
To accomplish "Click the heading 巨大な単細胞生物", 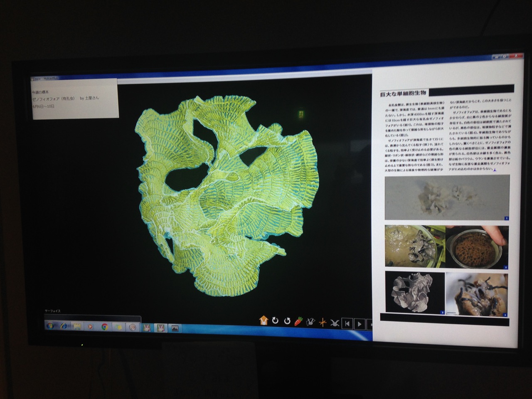I will pyautogui.click(x=404, y=94).
